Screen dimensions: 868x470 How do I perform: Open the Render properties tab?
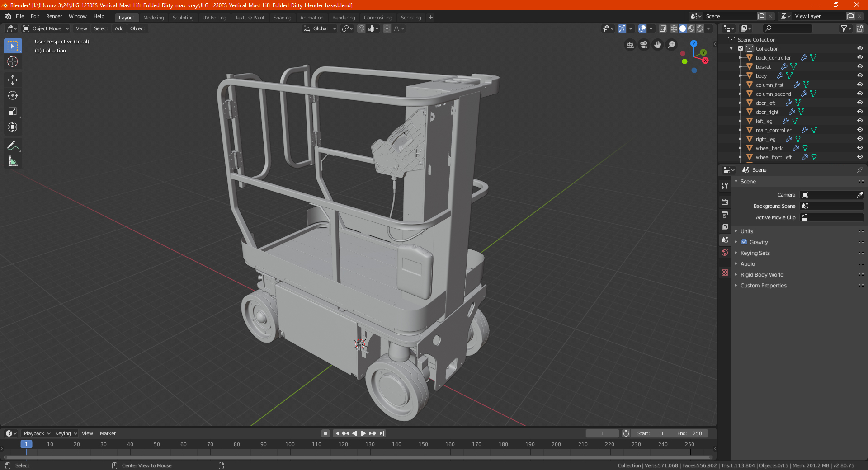[x=725, y=202]
